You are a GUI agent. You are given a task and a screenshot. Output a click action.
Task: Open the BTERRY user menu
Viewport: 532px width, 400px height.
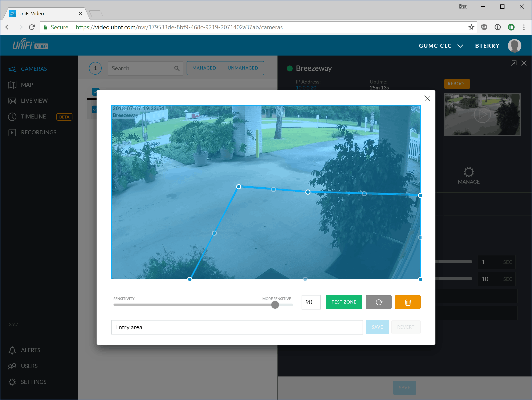[x=487, y=46]
